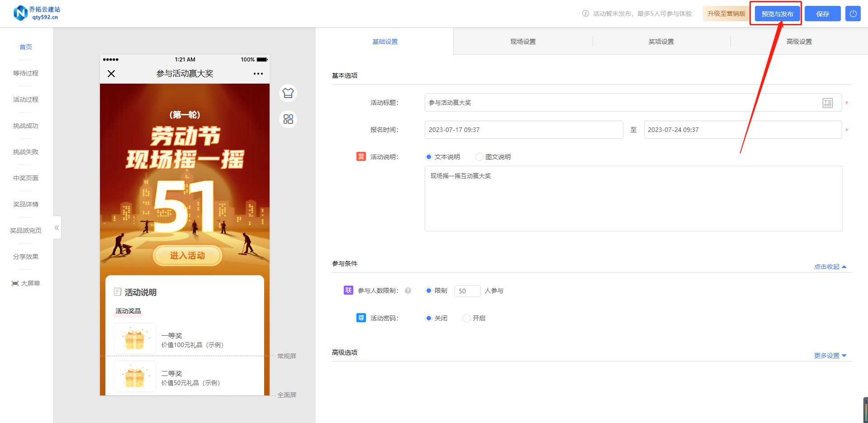This screenshot has height=423, width=868.
Task: Switch to 现场设置 tab
Action: [523, 42]
